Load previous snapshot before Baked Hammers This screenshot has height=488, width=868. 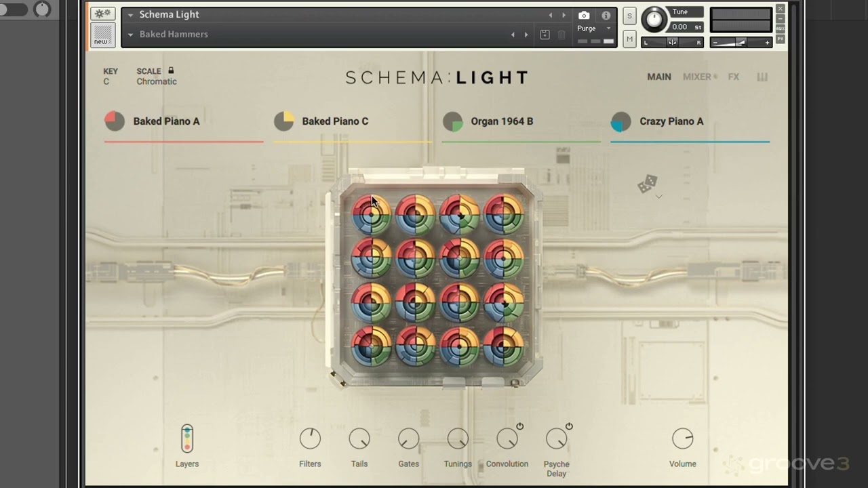coord(513,35)
